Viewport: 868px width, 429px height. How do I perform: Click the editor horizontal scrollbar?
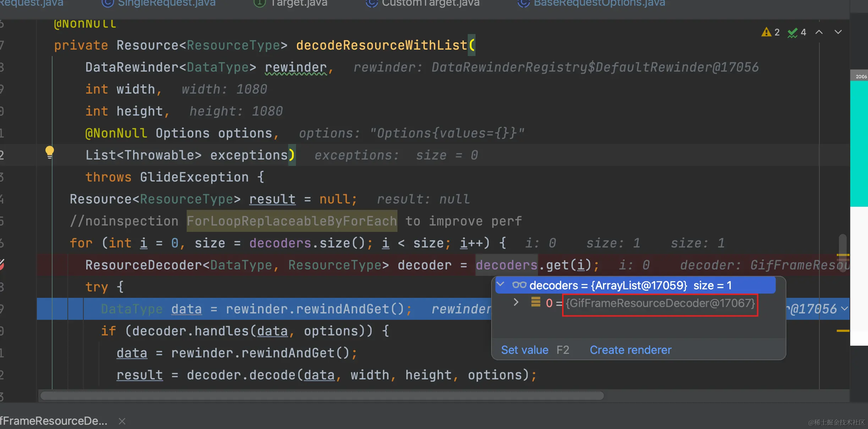322,396
